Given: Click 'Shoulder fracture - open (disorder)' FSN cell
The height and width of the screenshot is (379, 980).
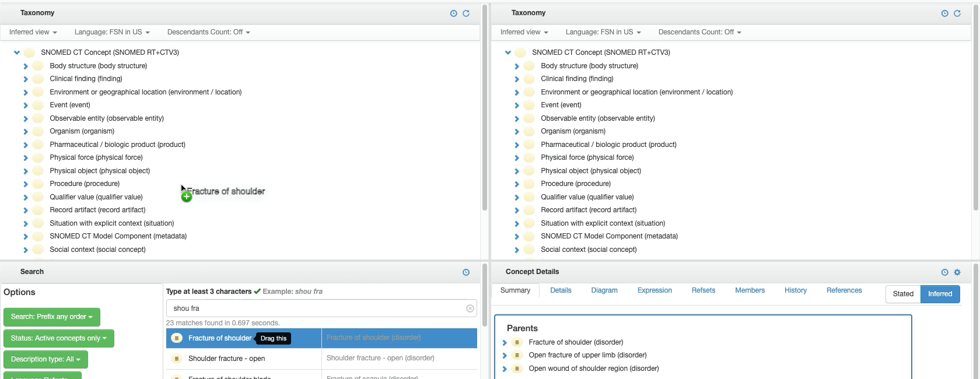Looking at the screenshot, I should pyautogui.click(x=400, y=359).
